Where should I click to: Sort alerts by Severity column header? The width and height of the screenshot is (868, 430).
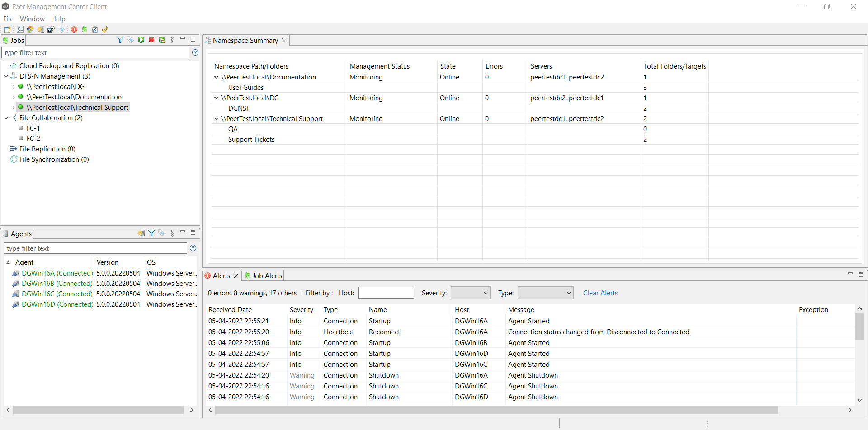pos(302,310)
